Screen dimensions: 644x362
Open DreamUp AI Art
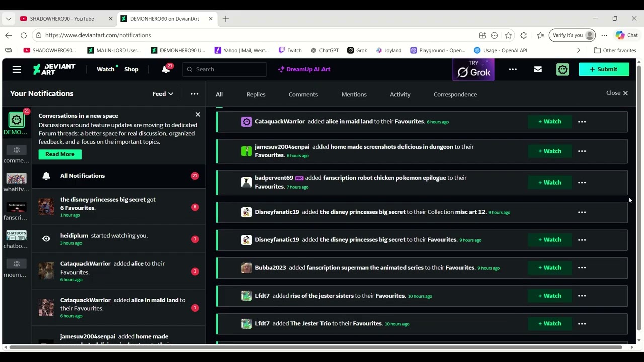coord(304,69)
